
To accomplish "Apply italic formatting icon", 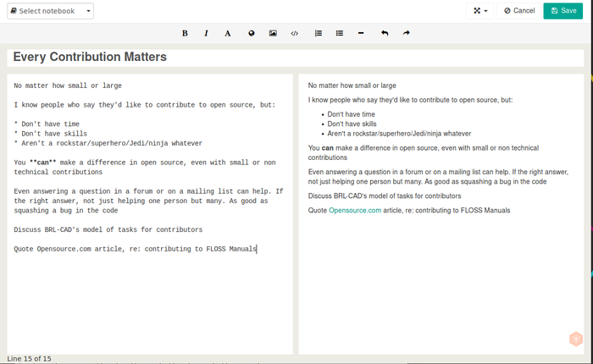I will pyautogui.click(x=206, y=33).
